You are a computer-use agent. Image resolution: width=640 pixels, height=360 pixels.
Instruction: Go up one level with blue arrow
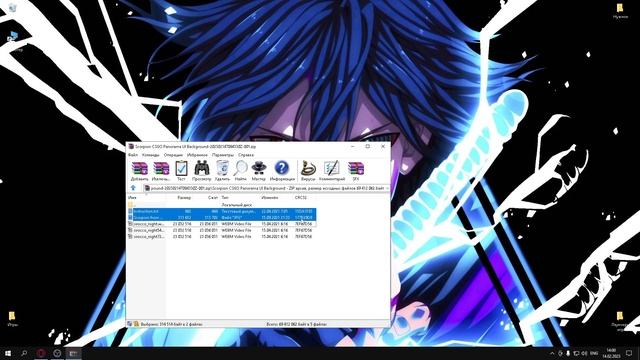133,188
